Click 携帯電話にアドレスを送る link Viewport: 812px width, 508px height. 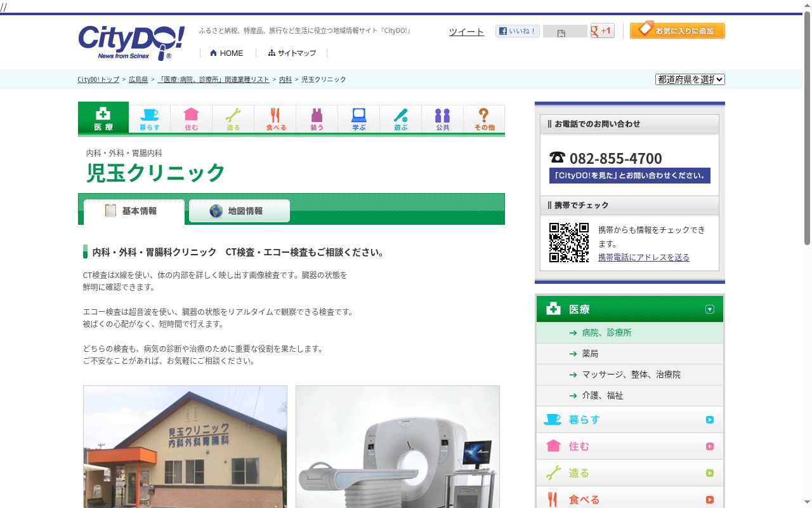pos(644,257)
